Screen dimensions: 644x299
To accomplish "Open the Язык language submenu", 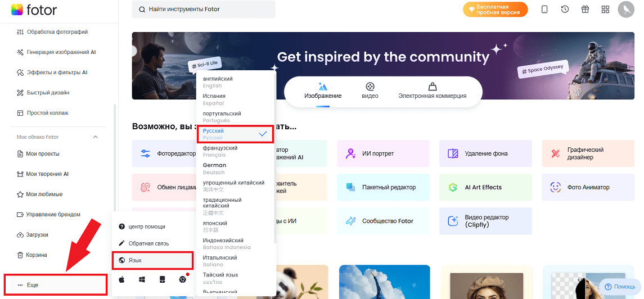I will point(152,261).
